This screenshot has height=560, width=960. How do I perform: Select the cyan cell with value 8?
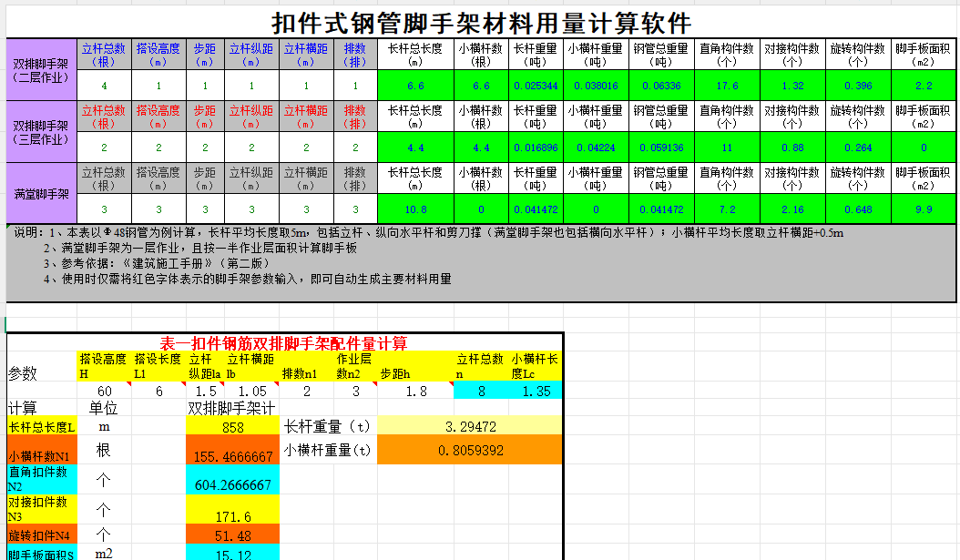coord(481,391)
